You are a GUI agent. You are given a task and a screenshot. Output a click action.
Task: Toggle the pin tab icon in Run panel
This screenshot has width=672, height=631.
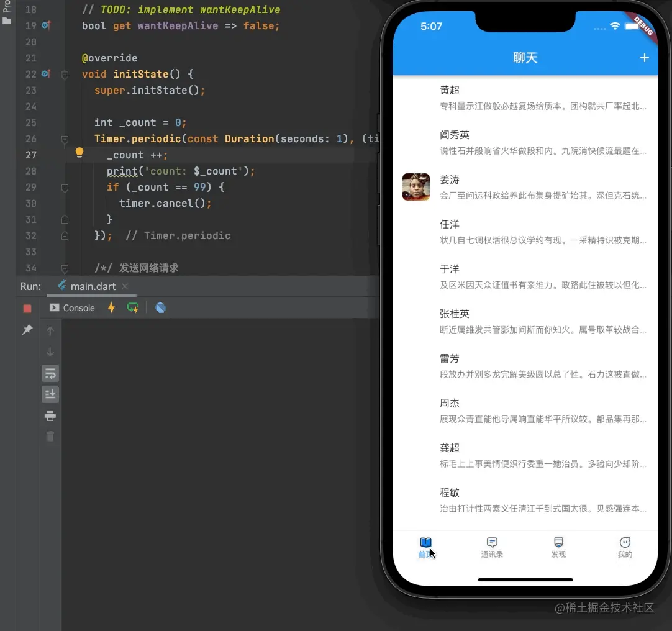(27, 330)
